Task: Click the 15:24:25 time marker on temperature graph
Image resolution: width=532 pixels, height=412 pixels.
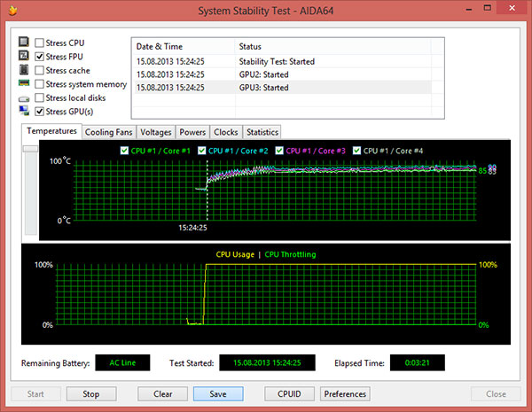Action: point(192,228)
